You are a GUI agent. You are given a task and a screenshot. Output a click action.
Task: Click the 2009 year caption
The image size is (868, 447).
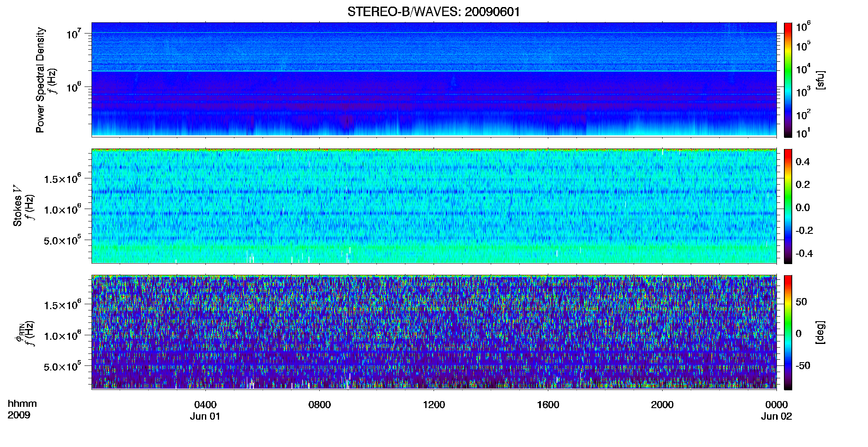19,415
